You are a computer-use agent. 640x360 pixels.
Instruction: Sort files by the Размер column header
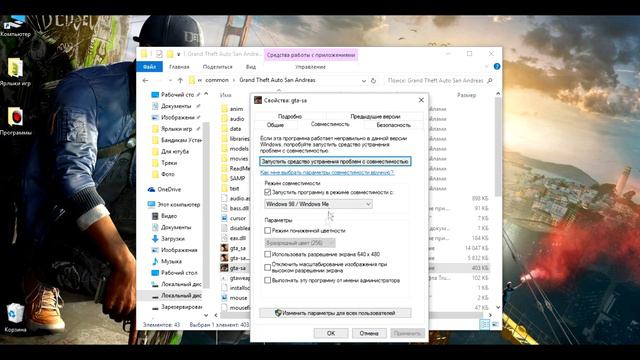point(466,95)
